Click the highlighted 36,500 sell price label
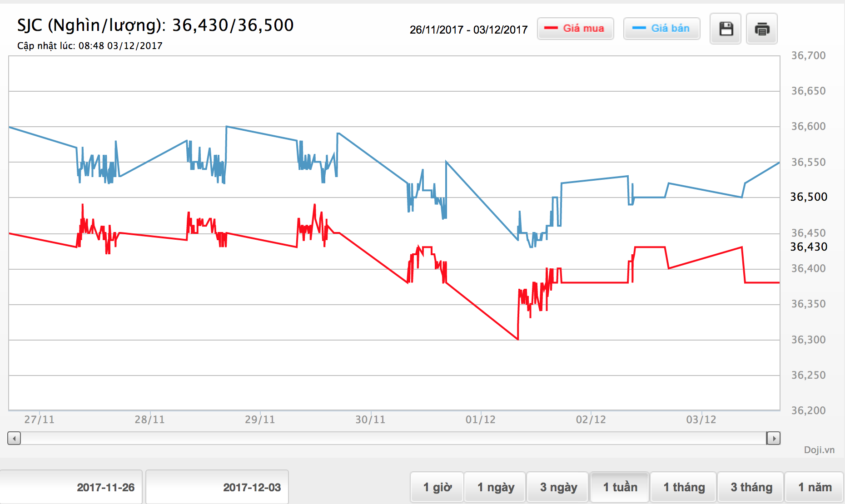This screenshot has width=845, height=504. (809, 197)
